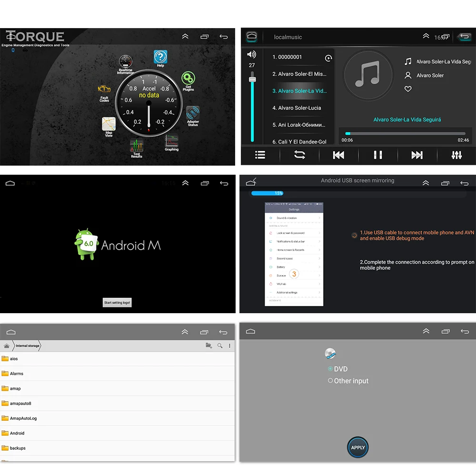
Task: Open the amap folder
Action: (117, 388)
